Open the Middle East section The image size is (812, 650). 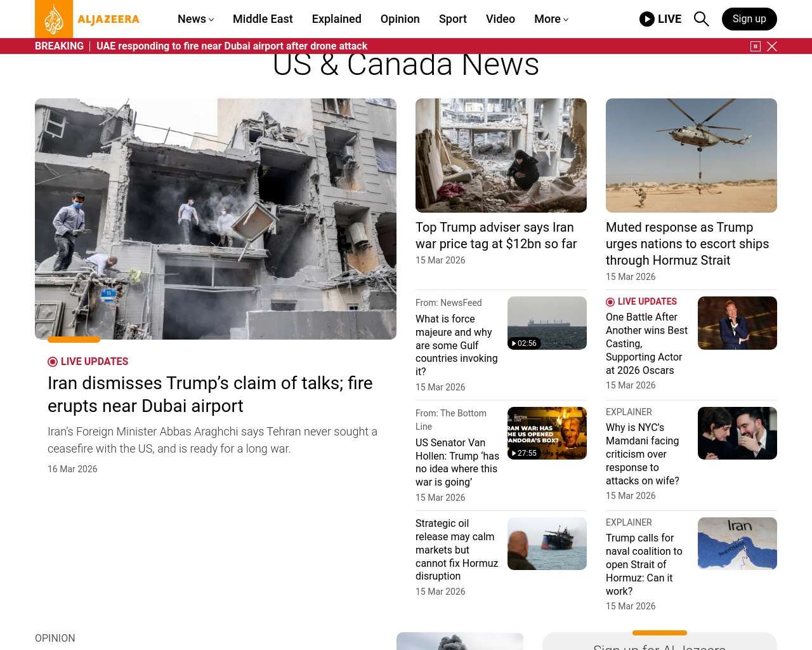263,19
